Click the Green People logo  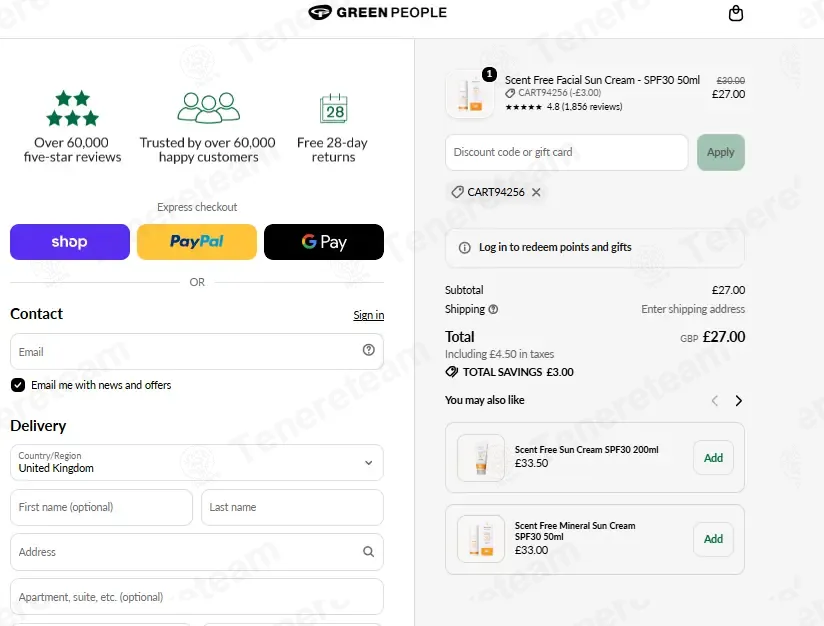377,12
